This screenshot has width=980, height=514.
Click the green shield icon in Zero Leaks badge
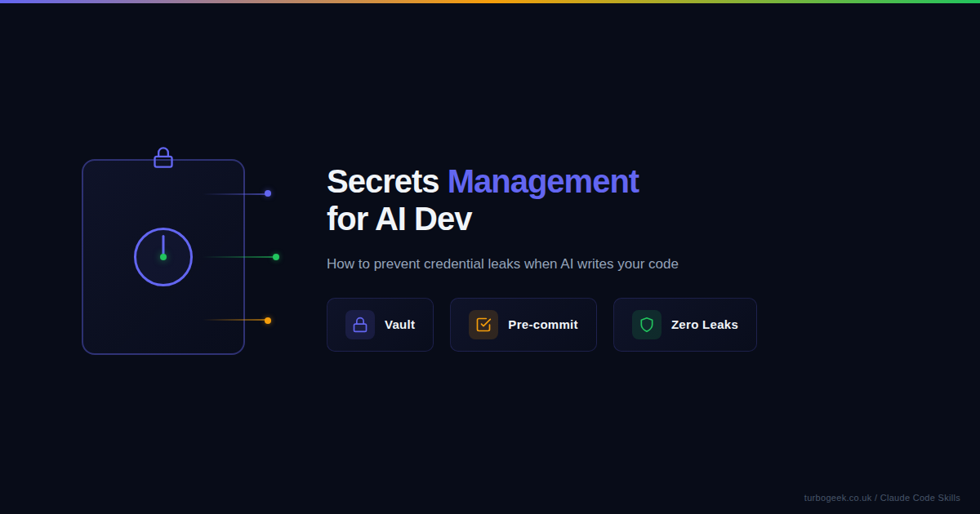[647, 325]
